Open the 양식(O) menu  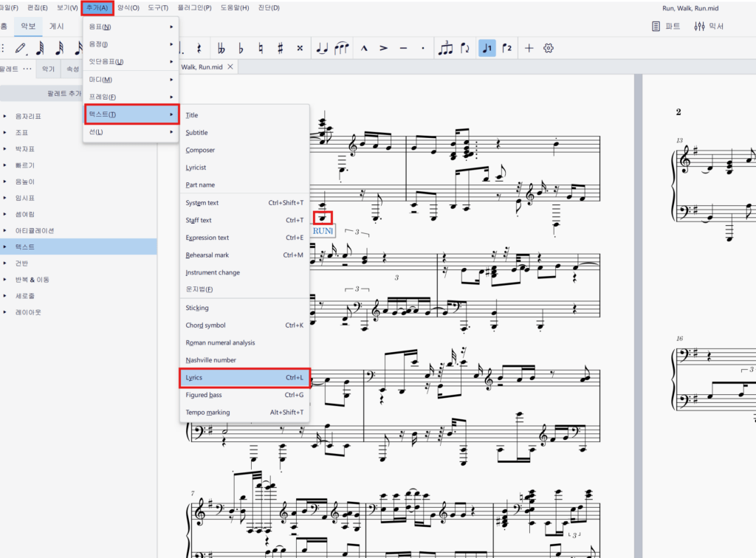pos(128,7)
